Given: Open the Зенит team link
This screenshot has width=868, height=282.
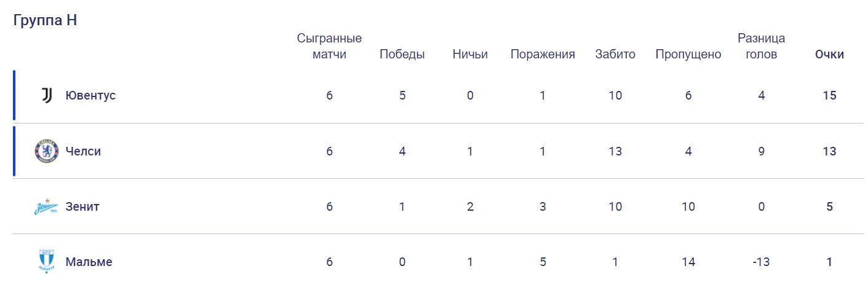Looking at the screenshot, I should pyautogui.click(x=82, y=207).
